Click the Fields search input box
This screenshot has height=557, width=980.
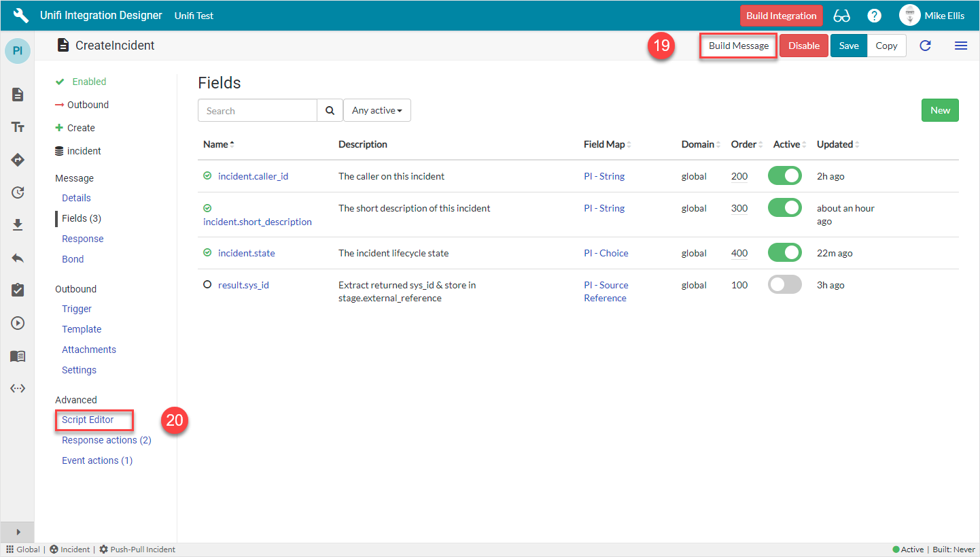[x=258, y=111]
